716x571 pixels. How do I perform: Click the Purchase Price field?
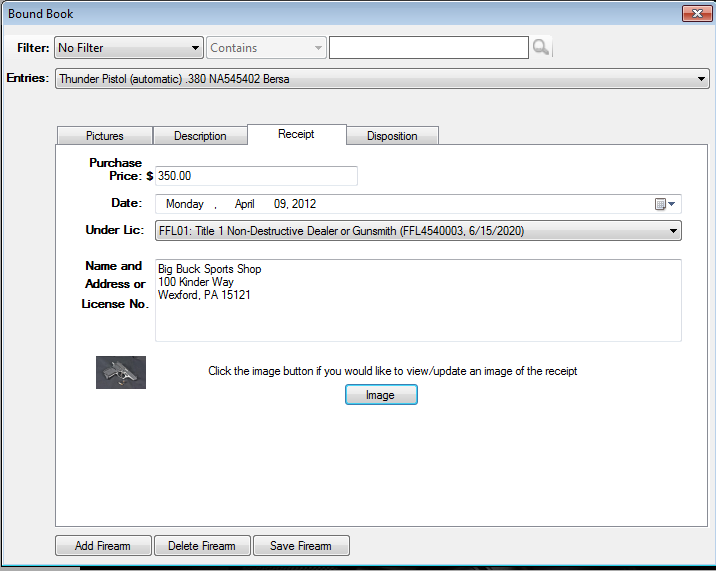[256, 176]
